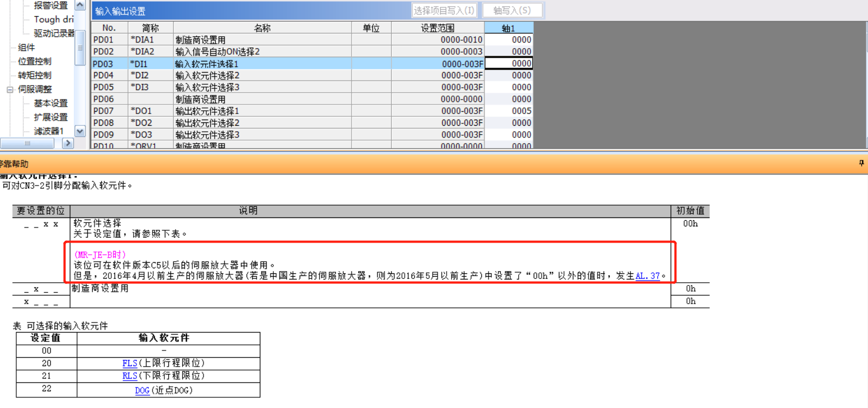This screenshot has width=868, height=408.
Task: Open the FLS upper stroke limit link
Action: (x=130, y=363)
